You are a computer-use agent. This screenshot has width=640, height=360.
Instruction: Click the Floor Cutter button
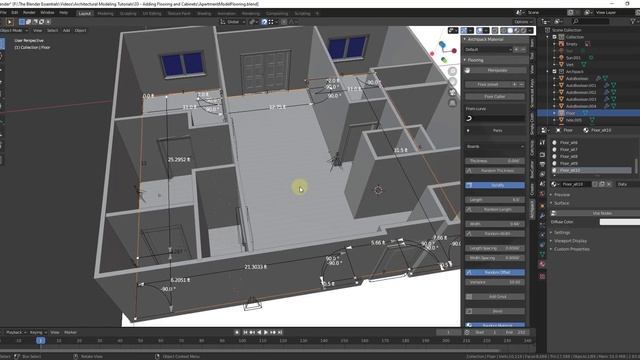pos(495,97)
